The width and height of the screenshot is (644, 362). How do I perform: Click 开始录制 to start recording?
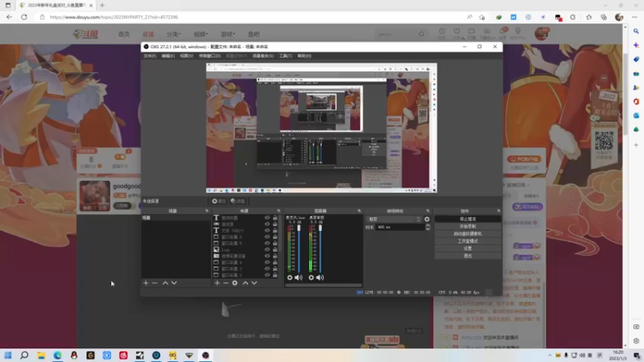point(468,227)
